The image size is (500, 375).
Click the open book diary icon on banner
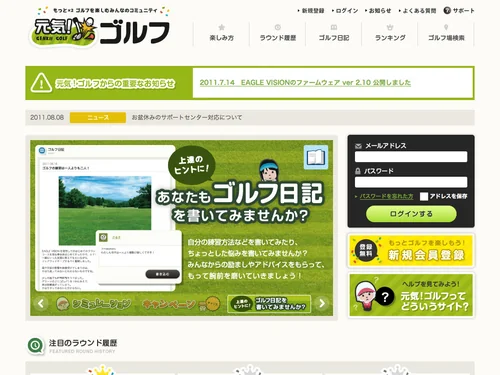pyautogui.click(x=316, y=157)
